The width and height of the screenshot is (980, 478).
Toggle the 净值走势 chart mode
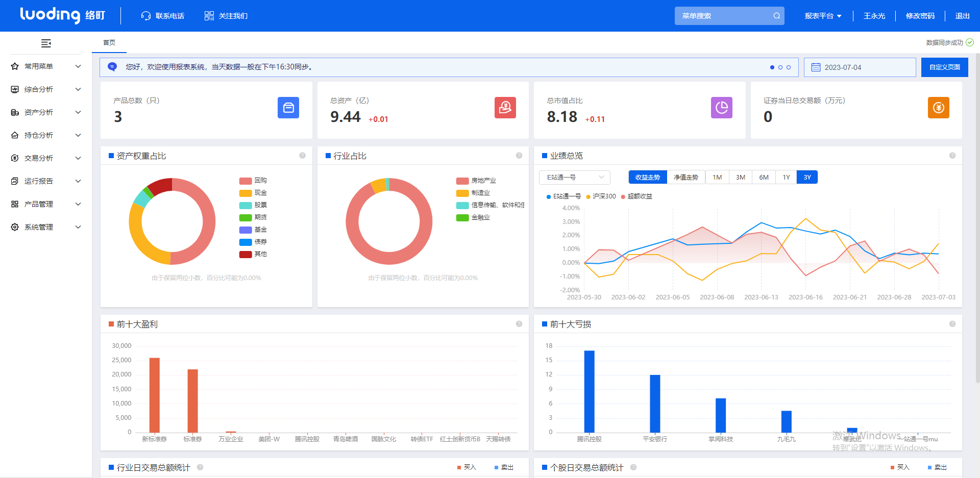pyautogui.click(x=686, y=177)
